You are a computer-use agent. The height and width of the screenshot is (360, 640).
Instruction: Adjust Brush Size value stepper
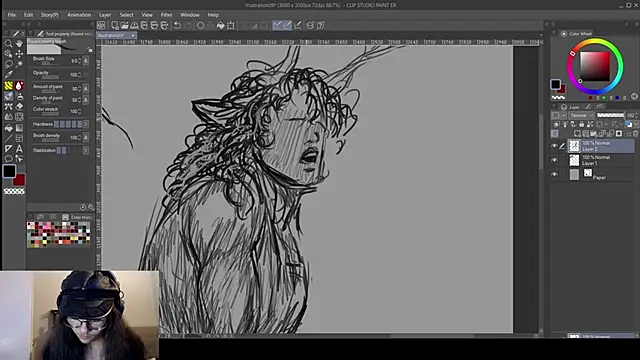[x=80, y=61]
